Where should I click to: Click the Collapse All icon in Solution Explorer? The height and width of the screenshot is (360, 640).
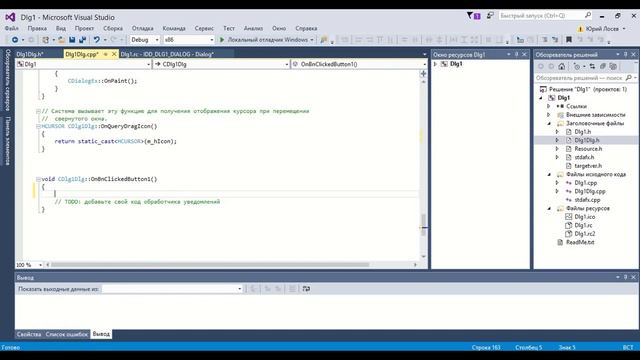point(603,66)
